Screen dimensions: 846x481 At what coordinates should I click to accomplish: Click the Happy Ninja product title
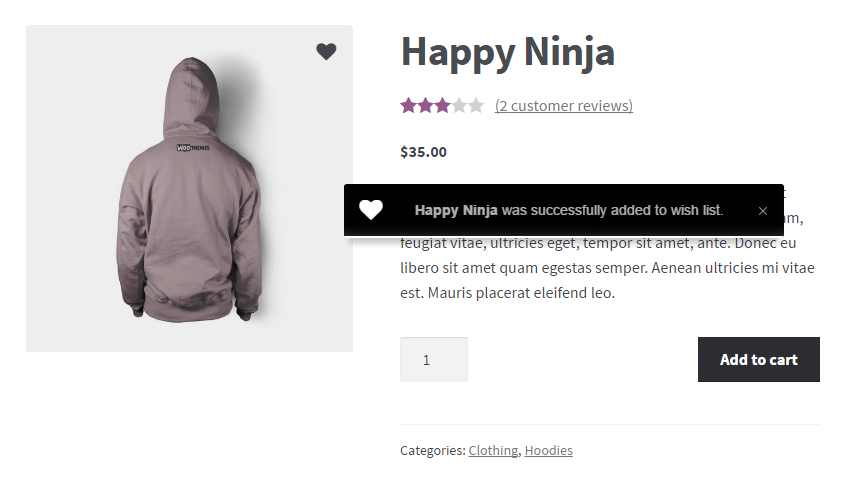coord(507,52)
